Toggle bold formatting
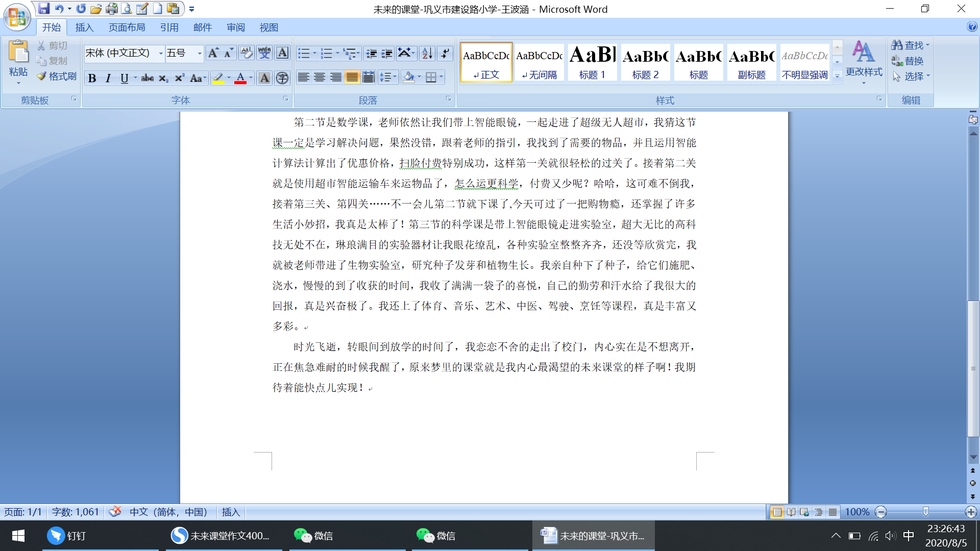This screenshot has height=551, width=980. click(92, 78)
